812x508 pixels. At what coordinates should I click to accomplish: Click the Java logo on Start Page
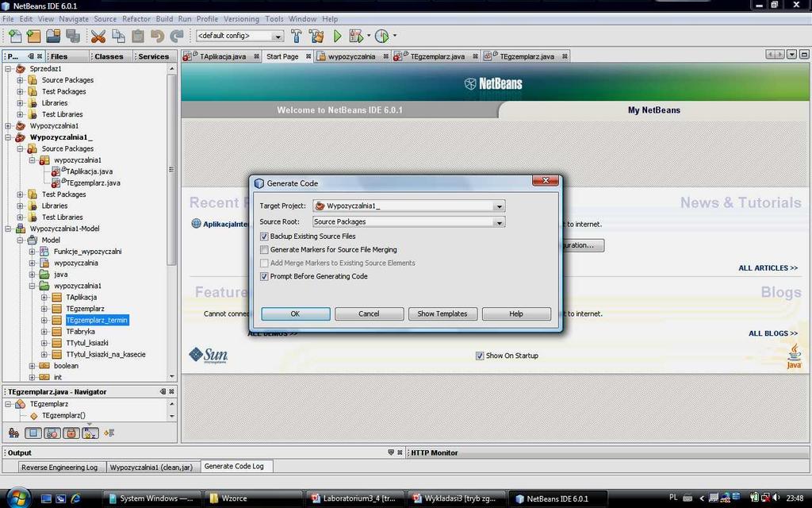794,356
